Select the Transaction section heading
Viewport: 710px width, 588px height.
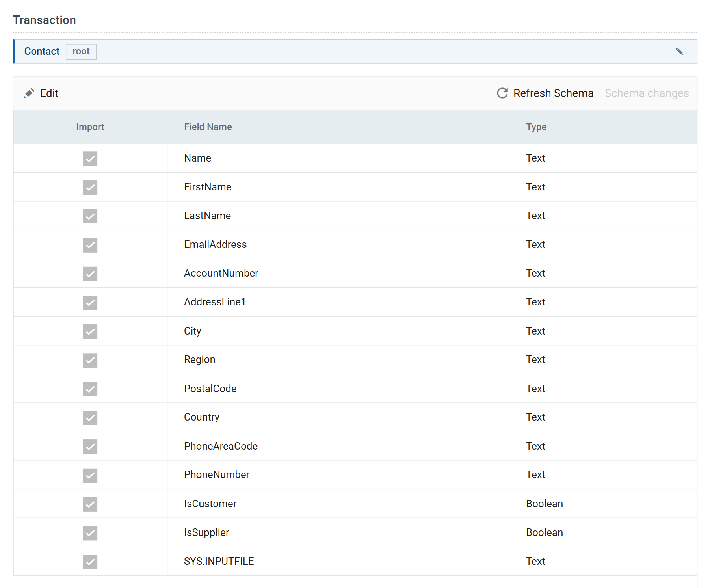click(x=45, y=20)
